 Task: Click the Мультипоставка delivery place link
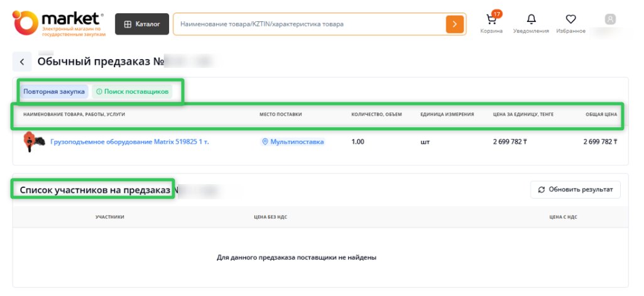297,142
